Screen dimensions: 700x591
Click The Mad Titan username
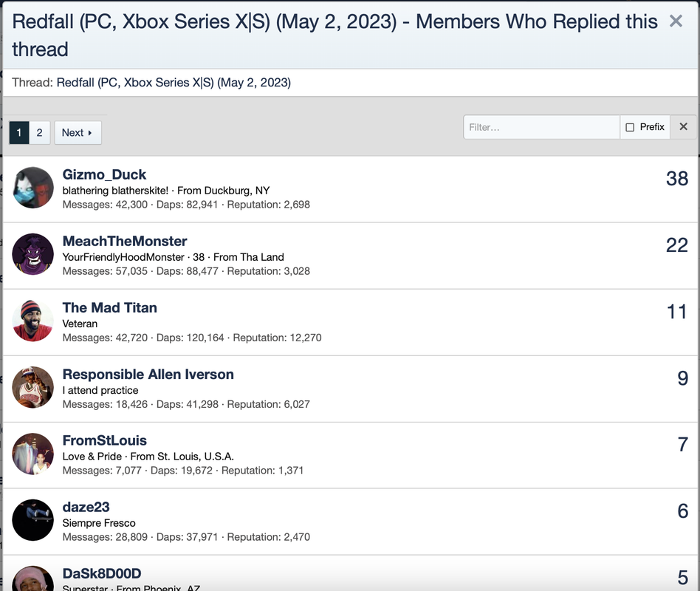[109, 308]
